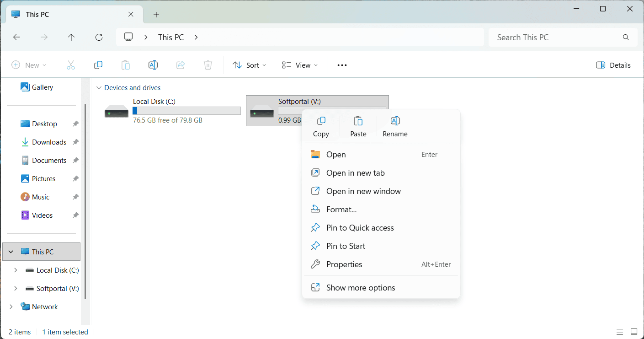Image resolution: width=644 pixels, height=339 pixels.
Task: Expand Local Disk (C:) tree node
Action: click(16, 270)
